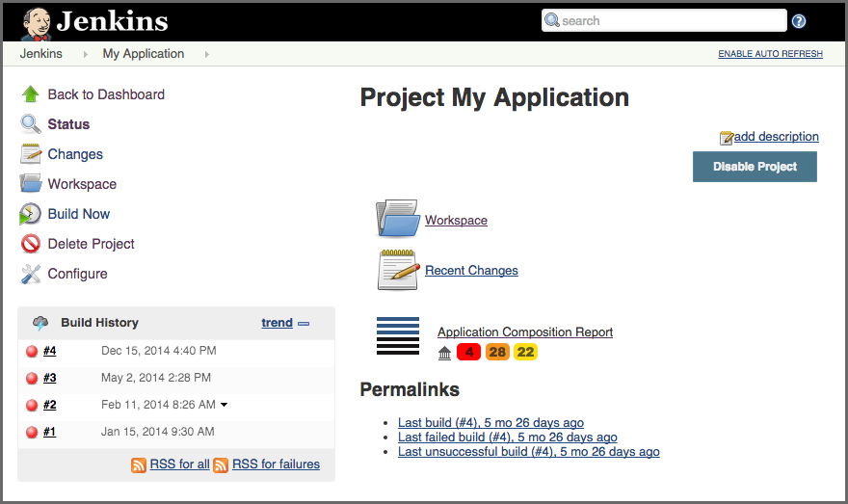Click the Application Composition Report striped icon

click(398, 335)
